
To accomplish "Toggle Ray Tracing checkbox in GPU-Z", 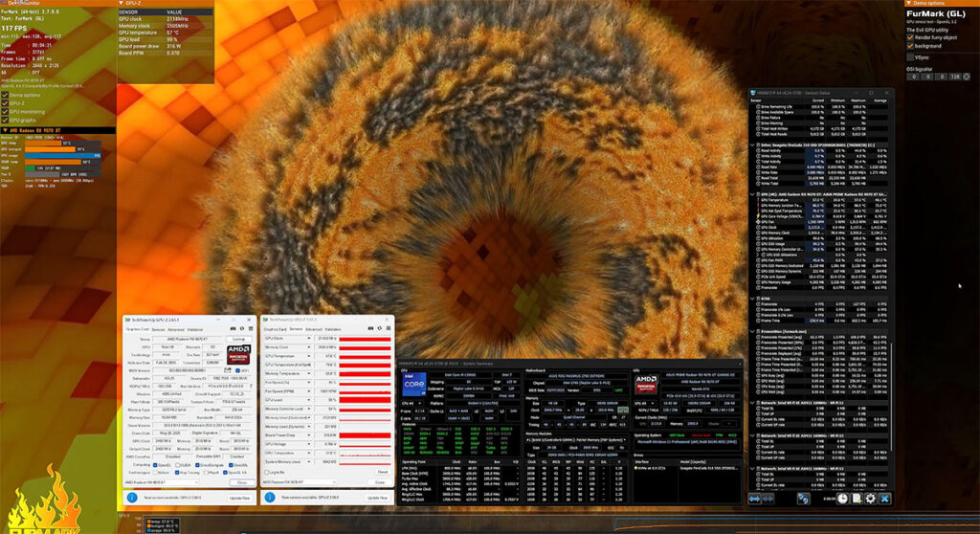I will click(x=177, y=473).
